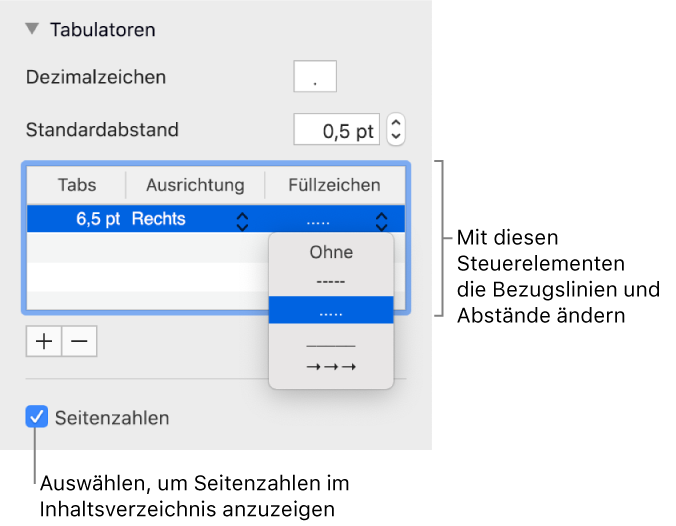This screenshot has height=526, width=676.
Task: Click the Seitenzahlen label
Action: click(x=112, y=418)
